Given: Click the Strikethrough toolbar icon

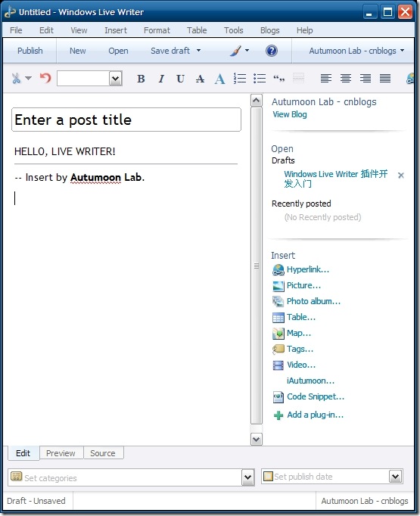Looking at the screenshot, I should point(200,79).
